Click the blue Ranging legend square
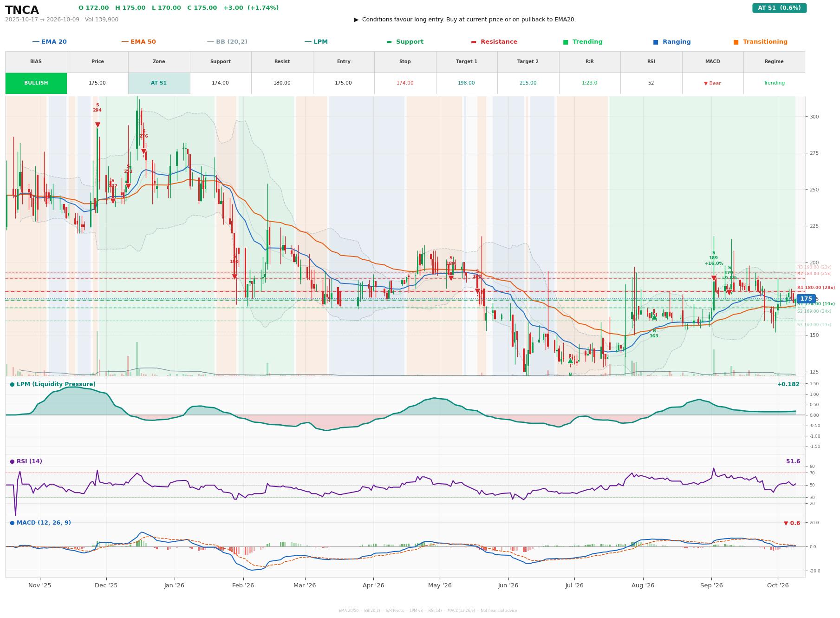This screenshot has width=840, height=618. pyautogui.click(x=656, y=42)
